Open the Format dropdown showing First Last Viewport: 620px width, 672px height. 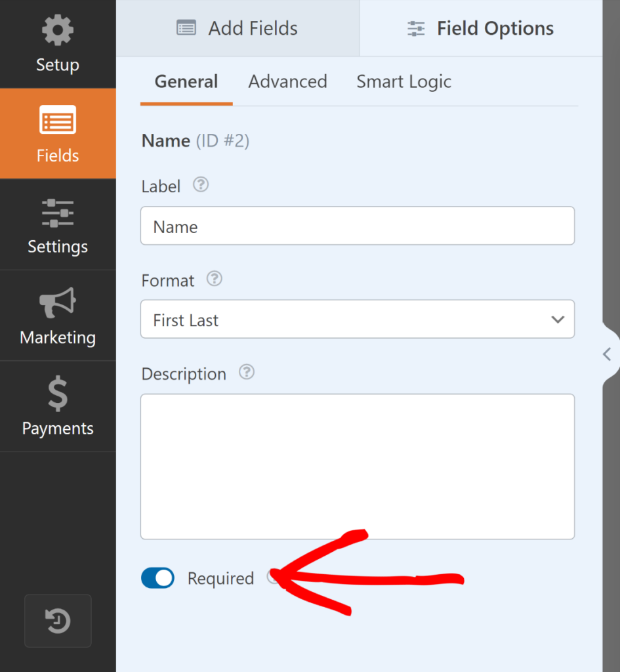(358, 320)
